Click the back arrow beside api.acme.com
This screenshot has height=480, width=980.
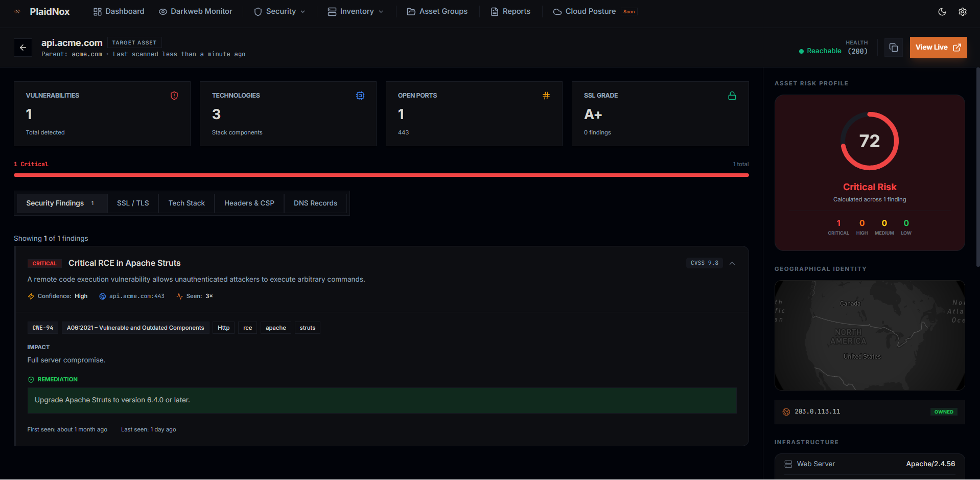click(23, 48)
